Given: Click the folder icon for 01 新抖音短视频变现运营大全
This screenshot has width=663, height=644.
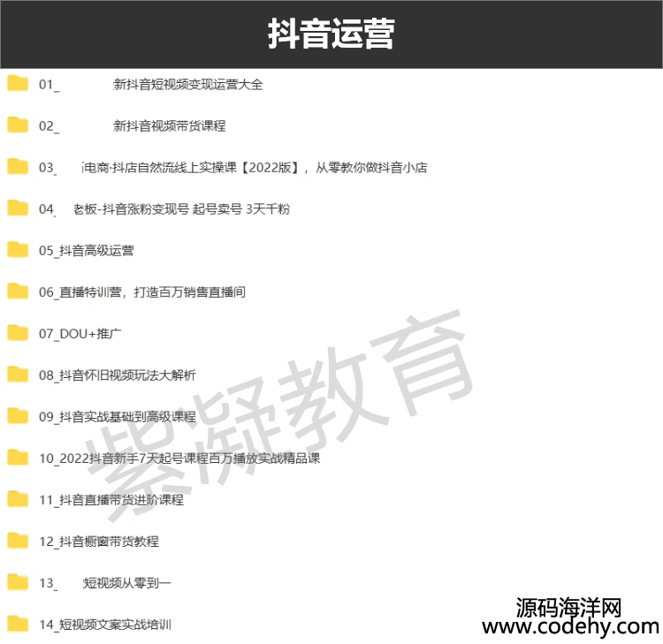Looking at the screenshot, I should (x=18, y=84).
